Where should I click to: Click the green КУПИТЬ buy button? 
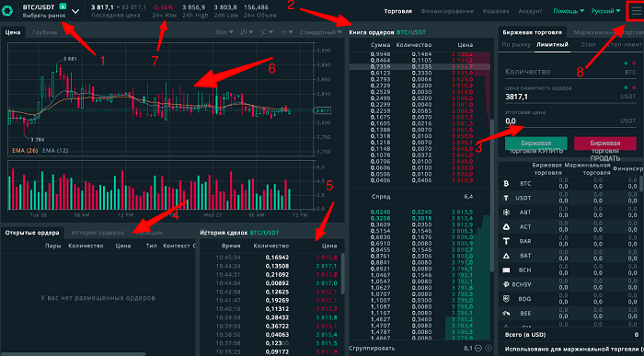[x=535, y=144]
